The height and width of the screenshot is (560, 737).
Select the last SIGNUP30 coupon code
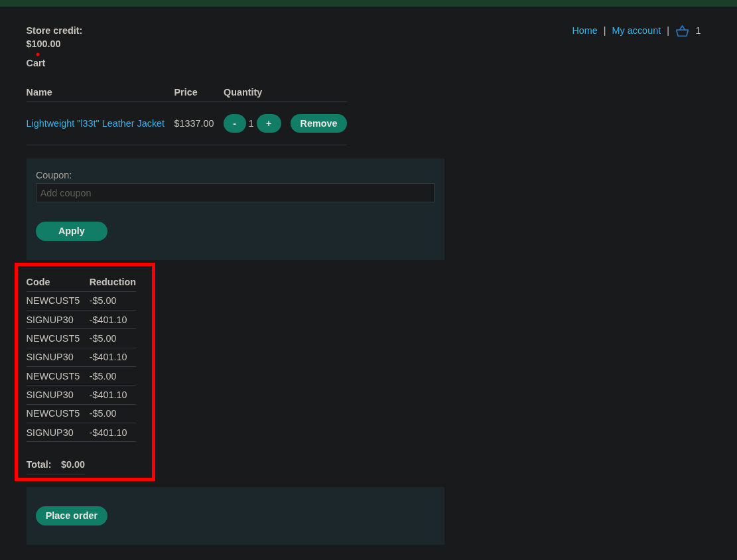coord(50,433)
